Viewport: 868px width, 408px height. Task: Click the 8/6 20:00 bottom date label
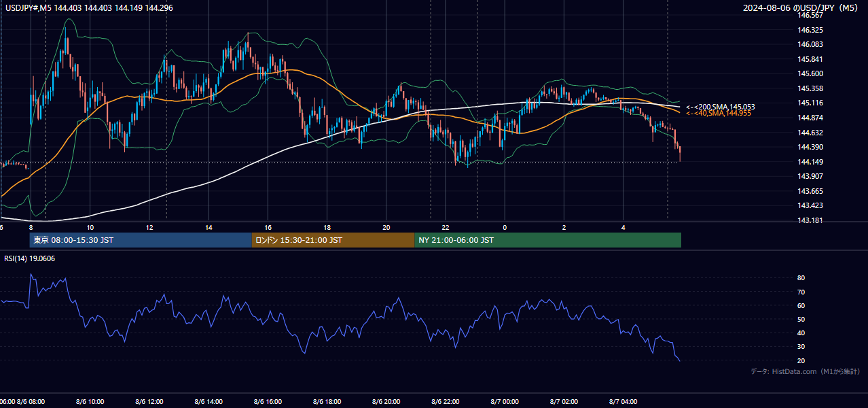[x=386, y=401]
